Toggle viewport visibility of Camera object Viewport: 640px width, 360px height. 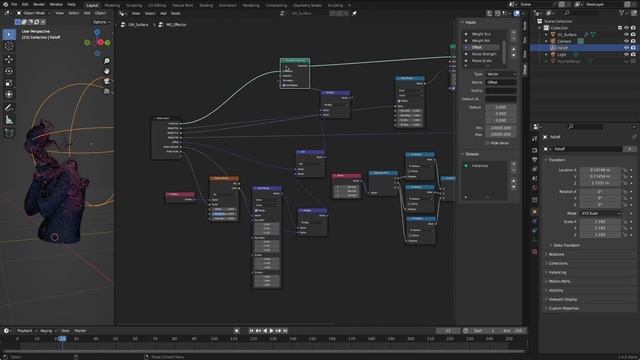[x=626, y=41]
